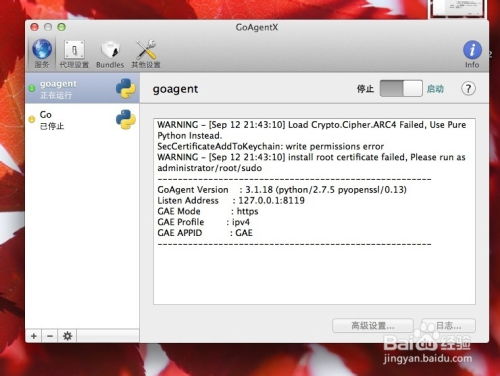500x376 pixels.
Task: Click the green zoom window button
Action: click(61, 27)
